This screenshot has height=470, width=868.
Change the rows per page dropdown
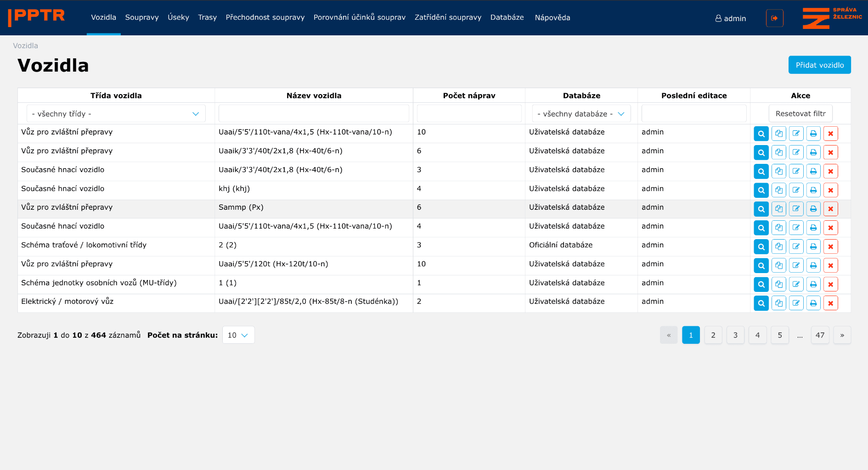238,335
